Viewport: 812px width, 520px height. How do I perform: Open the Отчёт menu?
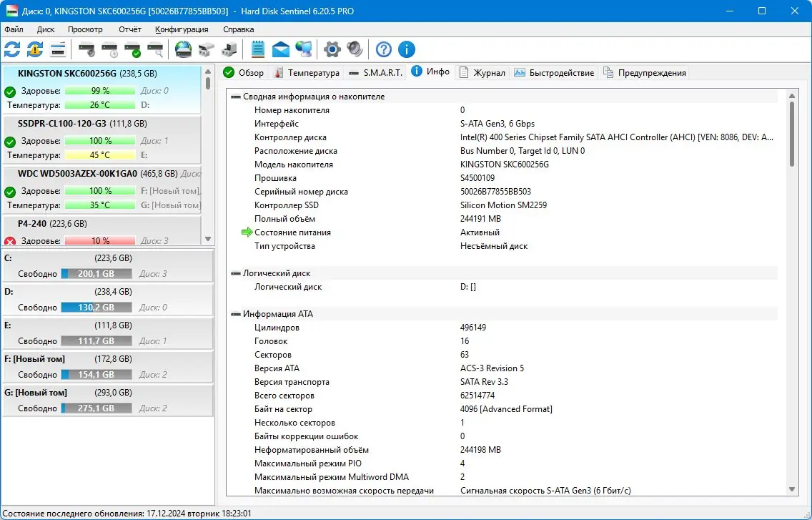coord(130,29)
